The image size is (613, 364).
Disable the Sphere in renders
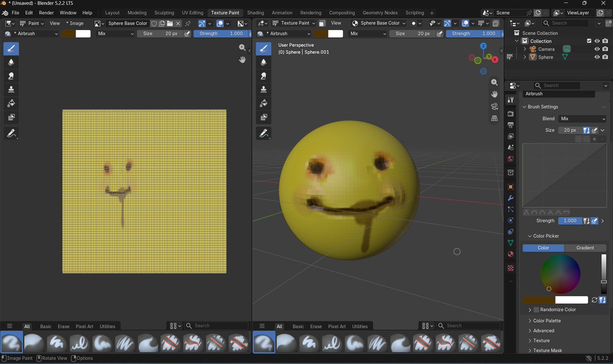coord(605,57)
